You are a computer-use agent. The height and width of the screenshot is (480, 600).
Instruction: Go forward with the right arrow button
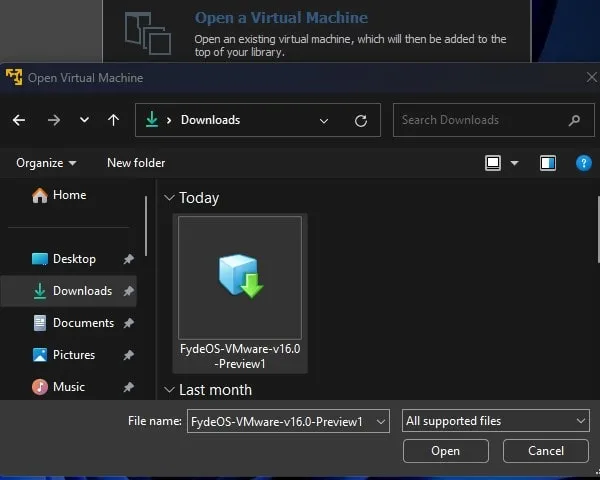coord(54,120)
